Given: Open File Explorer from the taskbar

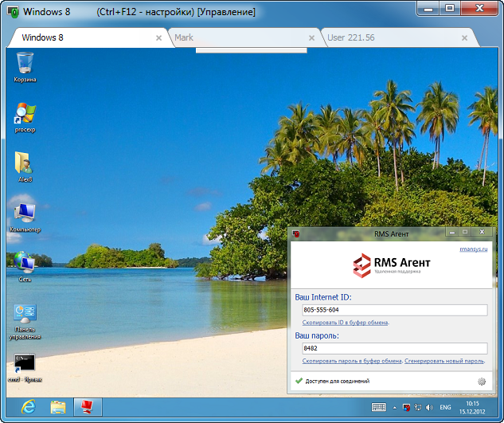Looking at the screenshot, I should [x=58, y=407].
